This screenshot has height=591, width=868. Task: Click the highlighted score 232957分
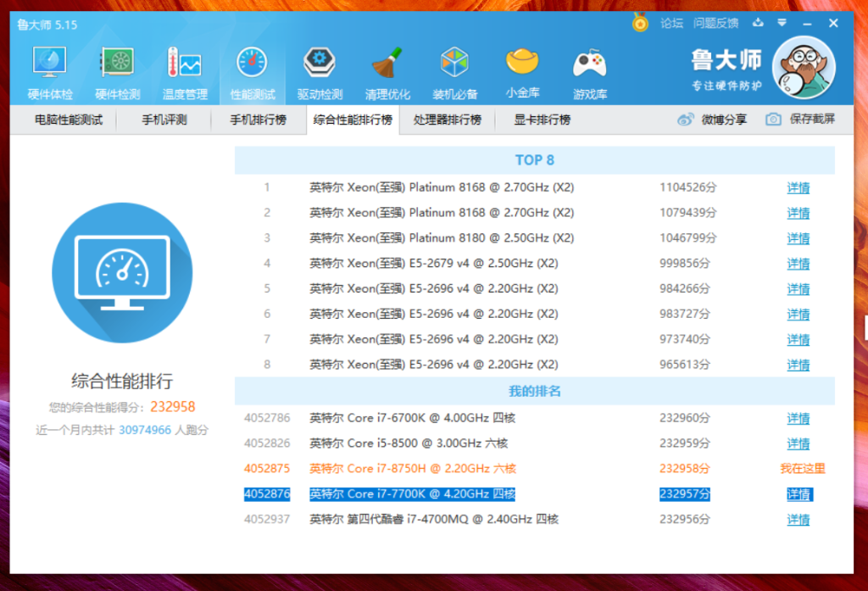(684, 494)
